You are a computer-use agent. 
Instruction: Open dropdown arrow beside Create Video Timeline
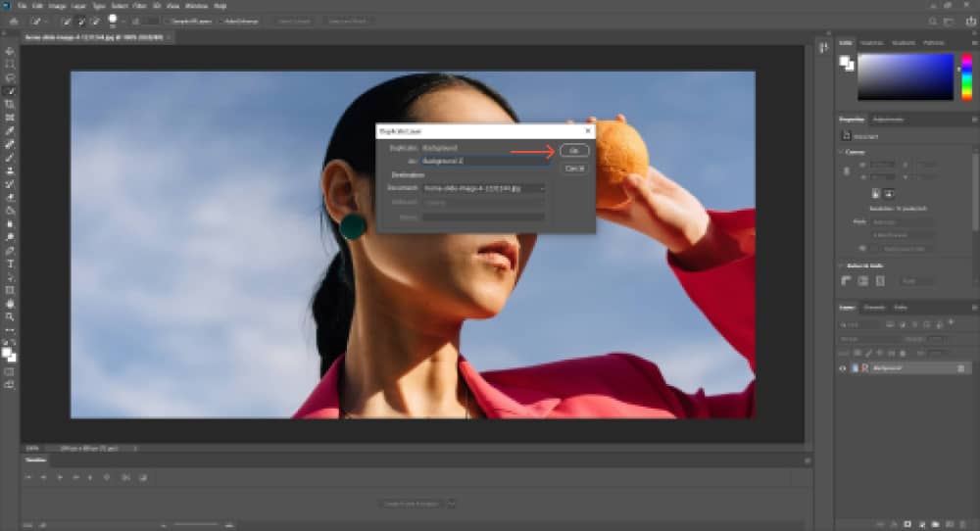click(452, 504)
